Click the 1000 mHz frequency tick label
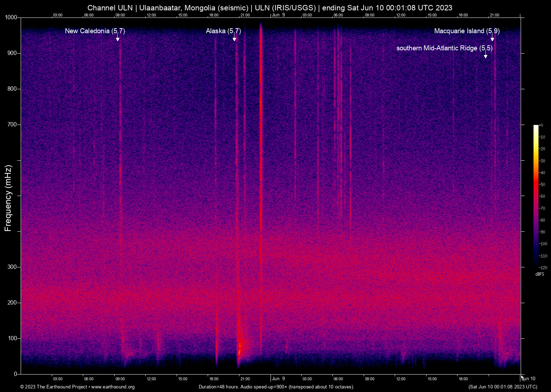This screenshot has width=551, height=392. coord(11,17)
